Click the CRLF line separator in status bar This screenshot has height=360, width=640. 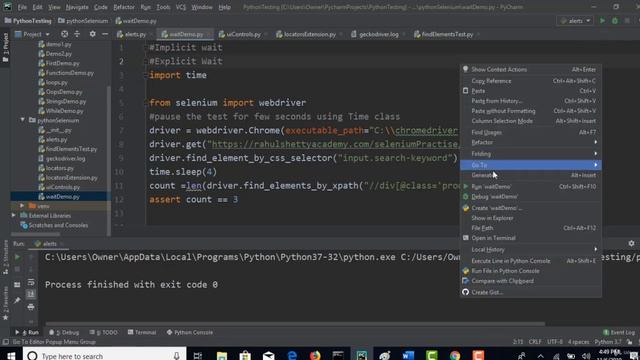(535, 342)
